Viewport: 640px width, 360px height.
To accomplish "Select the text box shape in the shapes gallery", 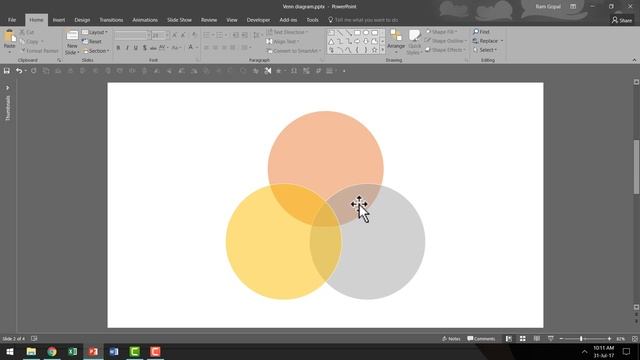I will click(x=331, y=33).
